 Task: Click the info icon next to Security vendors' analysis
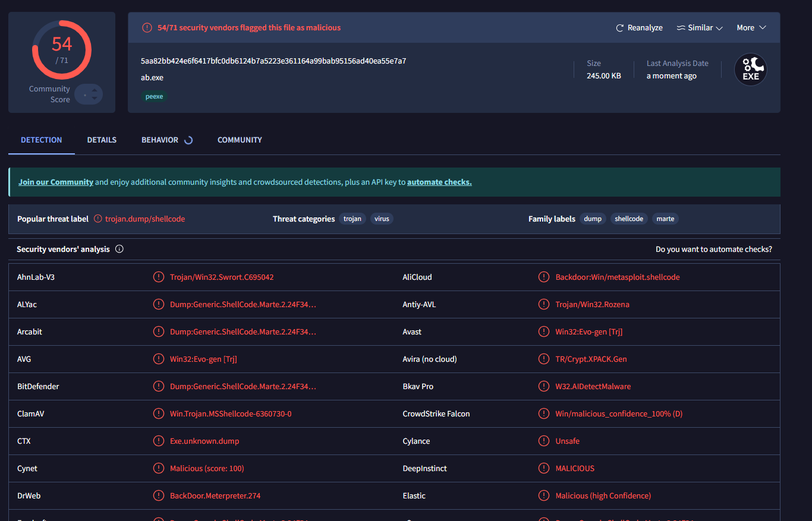click(119, 249)
